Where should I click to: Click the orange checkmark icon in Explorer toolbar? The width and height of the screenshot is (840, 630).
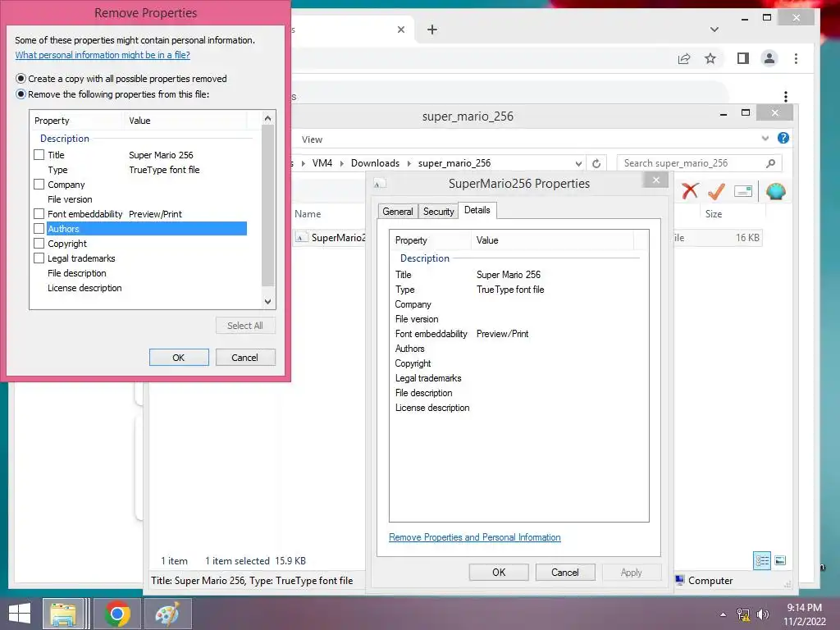pyautogui.click(x=716, y=190)
